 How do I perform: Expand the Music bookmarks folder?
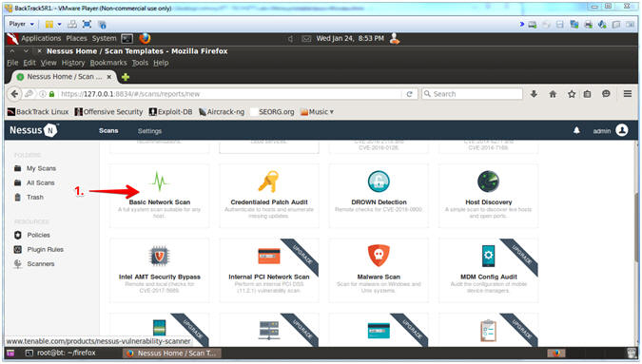click(x=318, y=111)
